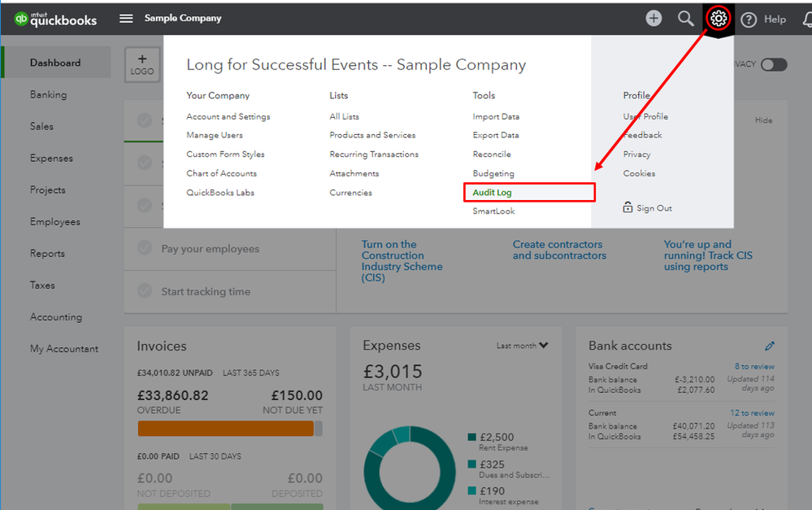Screen dimensions: 812x510
Task: Click the orange overdue invoices bar
Action: click(x=225, y=429)
